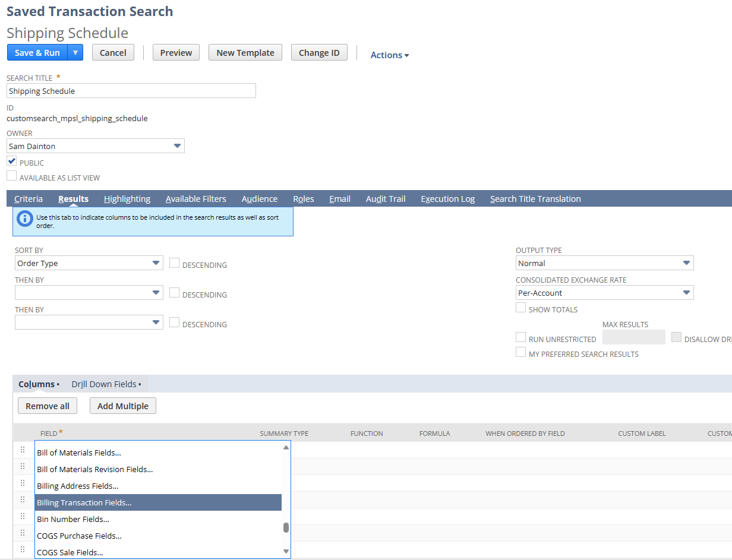Image resolution: width=732 pixels, height=560 pixels.
Task: Click the Change ID button
Action: point(319,52)
